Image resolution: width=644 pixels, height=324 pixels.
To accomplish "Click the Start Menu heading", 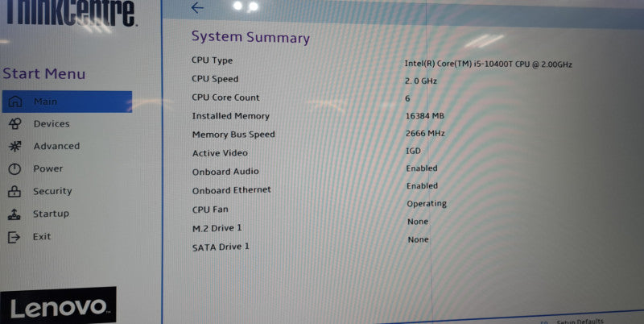I will [x=44, y=73].
